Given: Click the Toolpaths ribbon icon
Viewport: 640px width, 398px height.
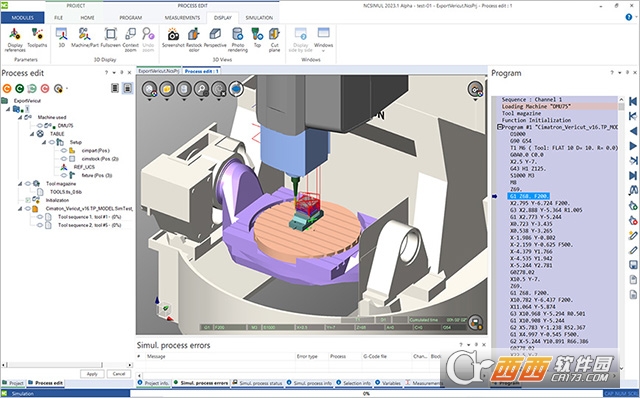Looking at the screenshot, I should click(x=37, y=38).
